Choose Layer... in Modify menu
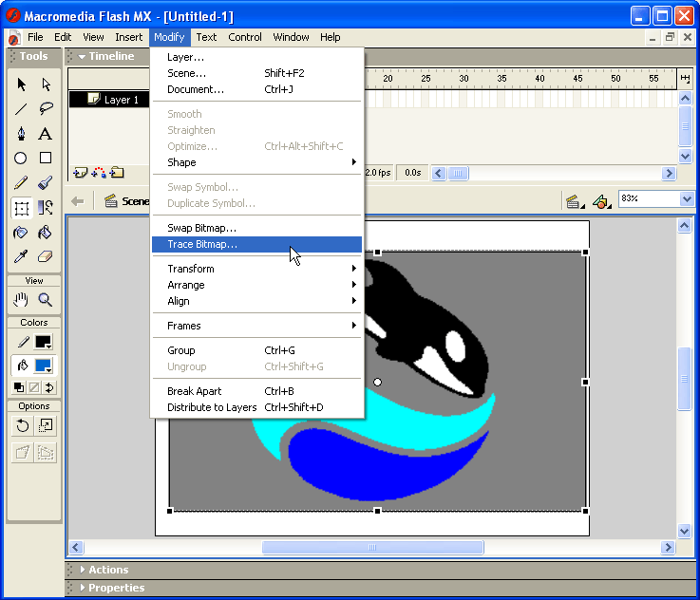700x600 pixels. [256, 57]
